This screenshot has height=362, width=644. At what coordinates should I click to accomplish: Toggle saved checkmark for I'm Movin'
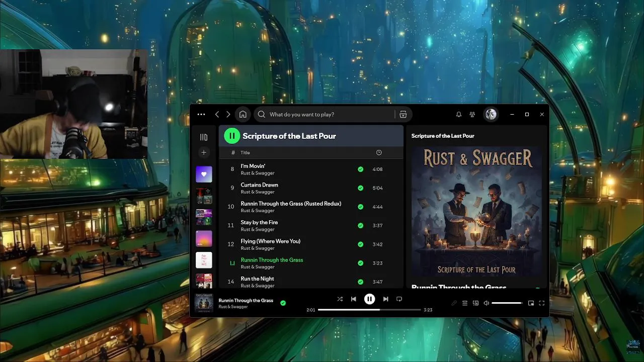[360, 169]
